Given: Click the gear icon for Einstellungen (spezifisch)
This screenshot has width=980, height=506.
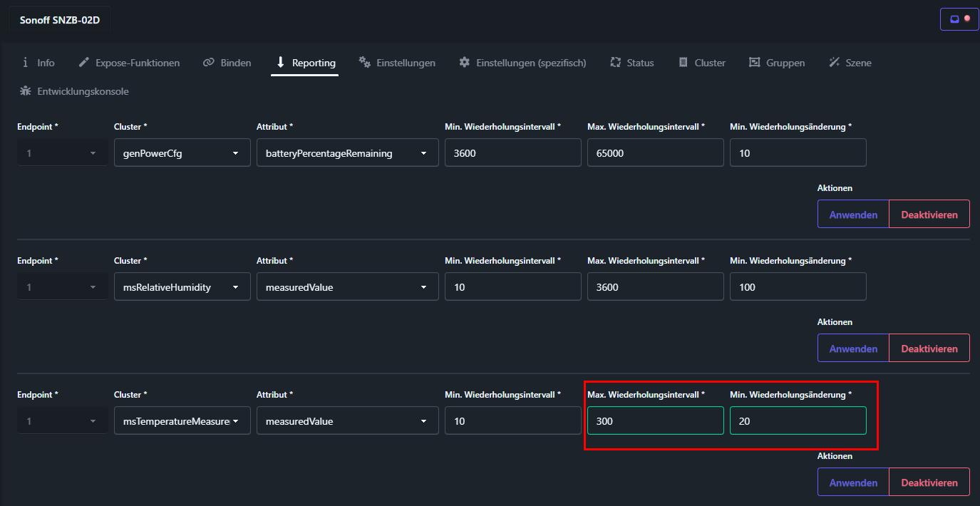Looking at the screenshot, I should [464, 63].
